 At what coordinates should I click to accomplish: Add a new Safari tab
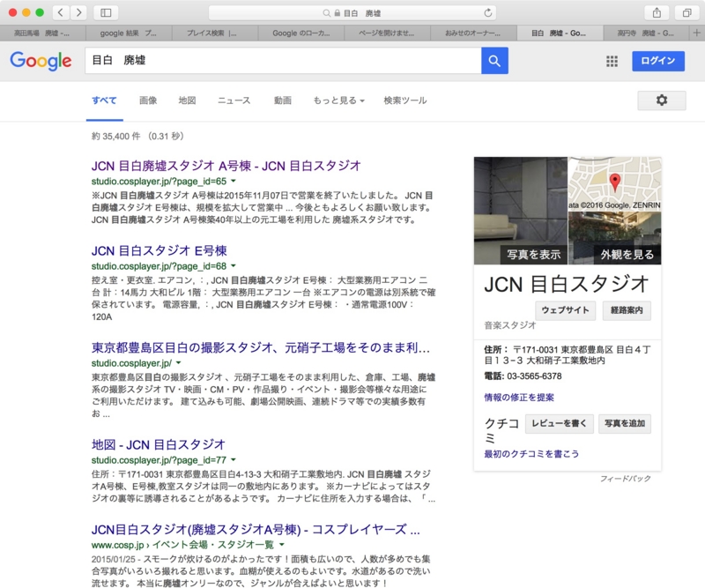coord(696,33)
